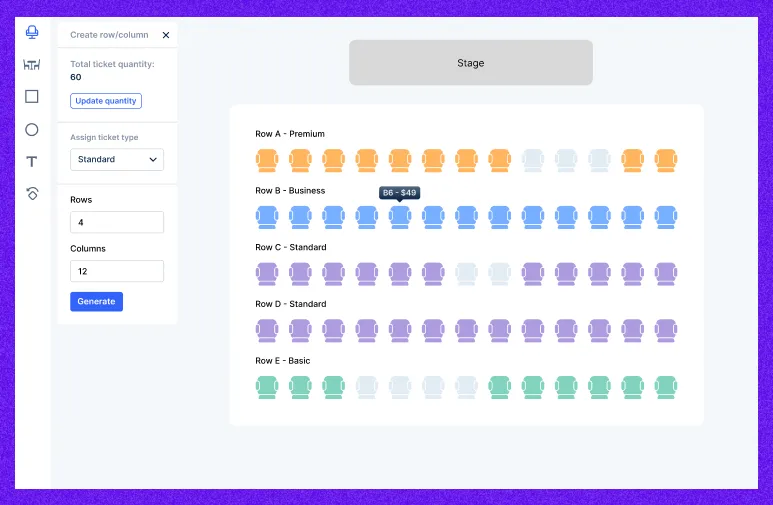The image size is (773, 505).
Task: Click 'Row B - Business' label
Action: tap(290, 191)
